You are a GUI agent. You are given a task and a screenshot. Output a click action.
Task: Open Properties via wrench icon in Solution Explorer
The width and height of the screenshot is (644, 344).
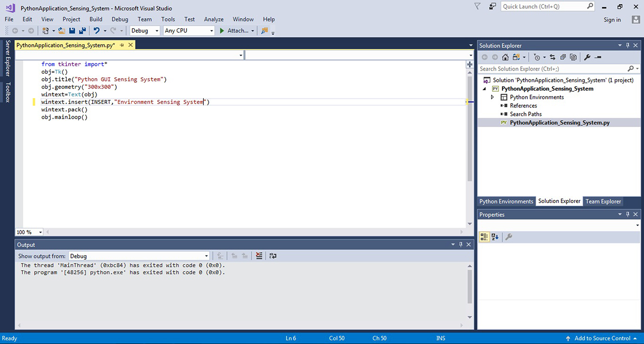click(x=587, y=57)
